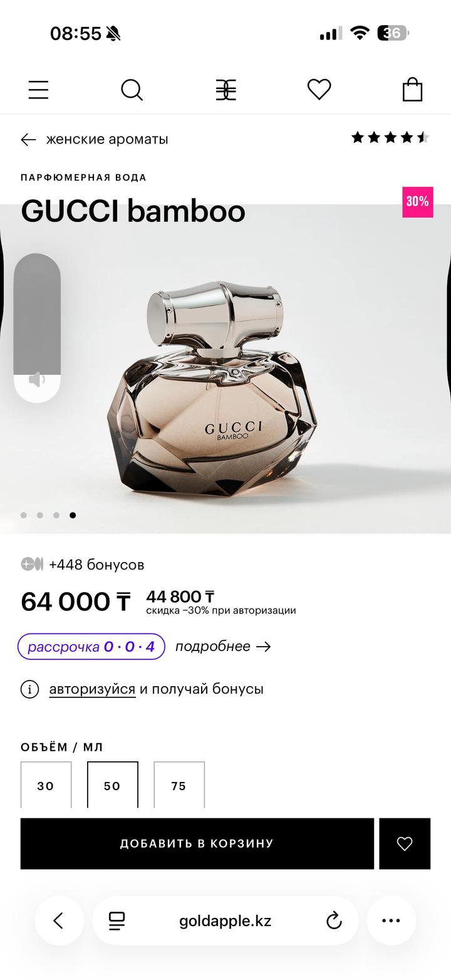Mute the product video sound
The width and height of the screenshot is (451, 980).
coord(37,380)
